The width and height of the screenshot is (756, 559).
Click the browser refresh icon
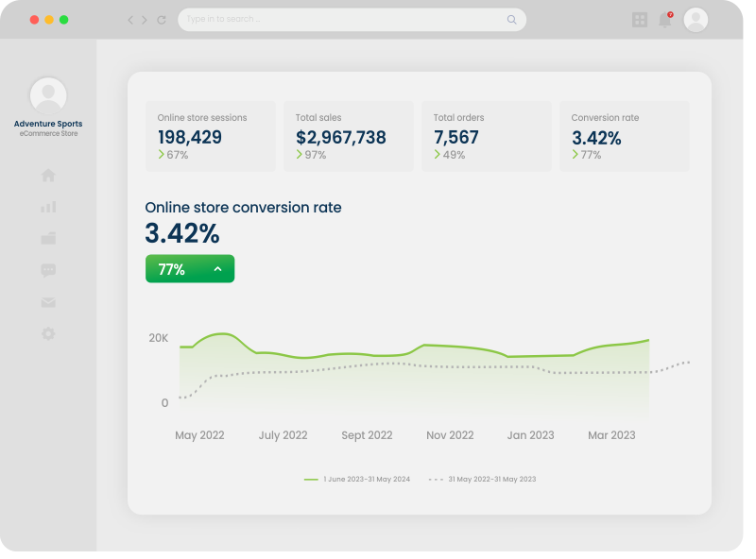coord(162,20)
